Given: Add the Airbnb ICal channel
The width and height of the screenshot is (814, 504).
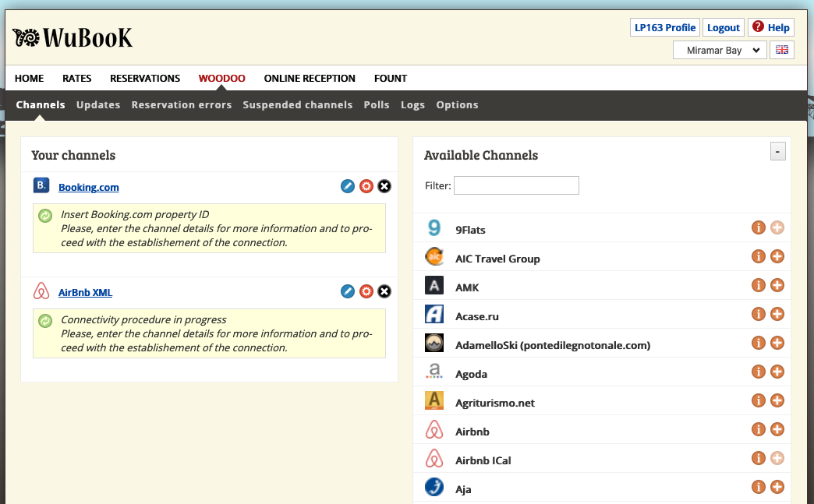Looking at the screenshot, I should click(x=777, y=458).
